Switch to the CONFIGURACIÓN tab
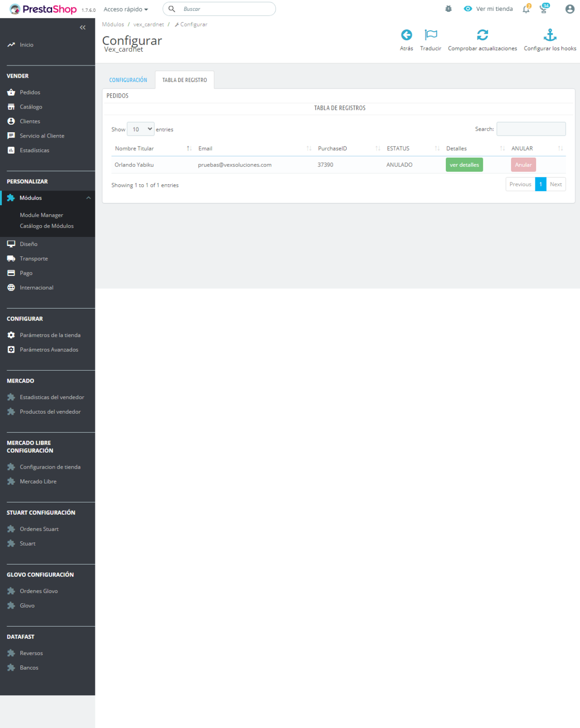Viewport: 580px width, 728px height. pos(128,80)
